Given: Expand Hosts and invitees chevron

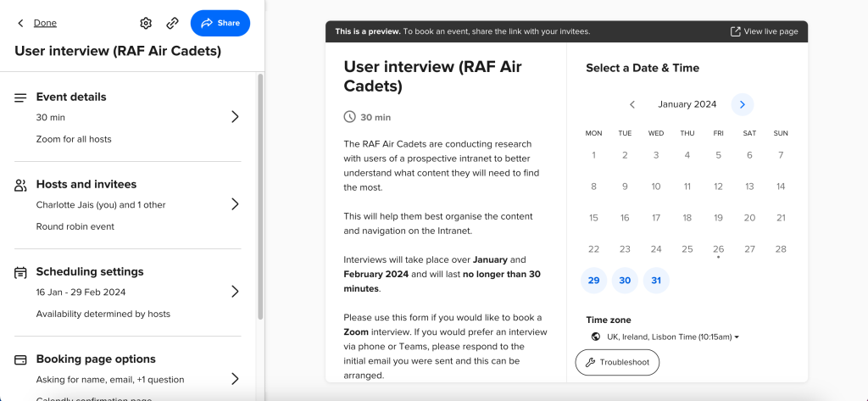Looking at the screenshot, I should point(236,204).
